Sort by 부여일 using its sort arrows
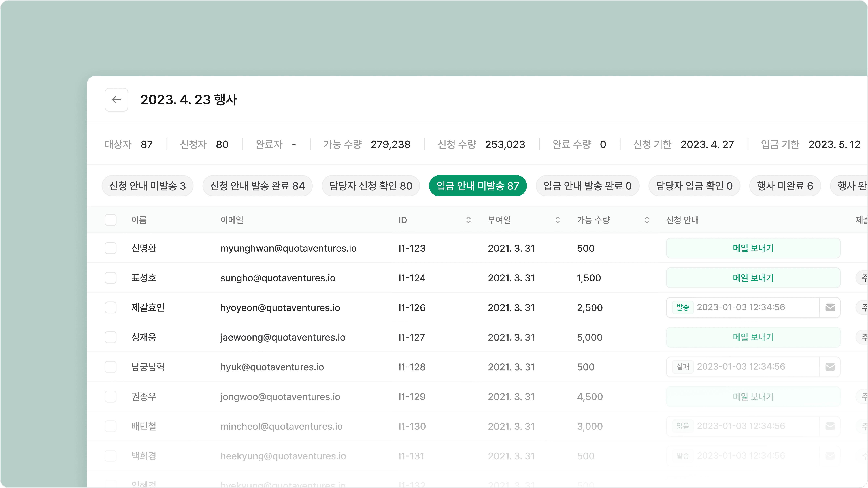868x488 pixels. point(558,220)
